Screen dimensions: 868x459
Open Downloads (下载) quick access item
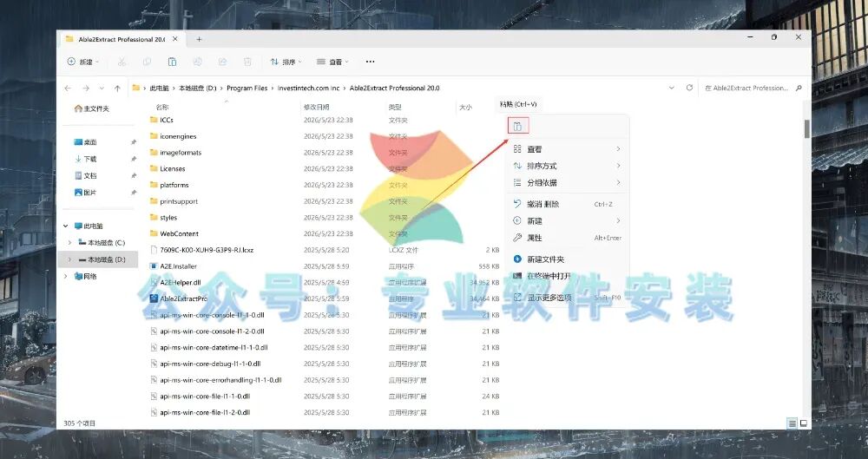coord(86,159)
